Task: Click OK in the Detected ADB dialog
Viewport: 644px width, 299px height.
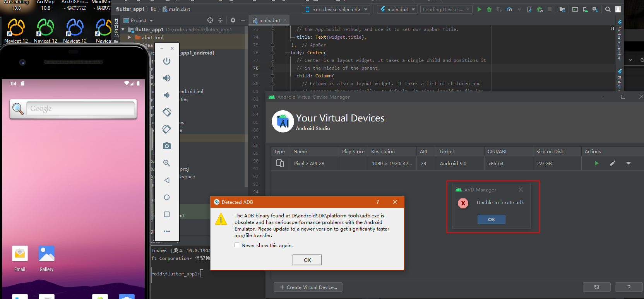Action: coord(307,260)
